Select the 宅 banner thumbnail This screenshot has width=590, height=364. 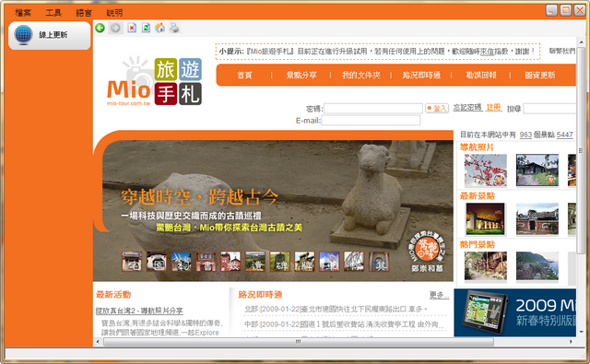132,262
